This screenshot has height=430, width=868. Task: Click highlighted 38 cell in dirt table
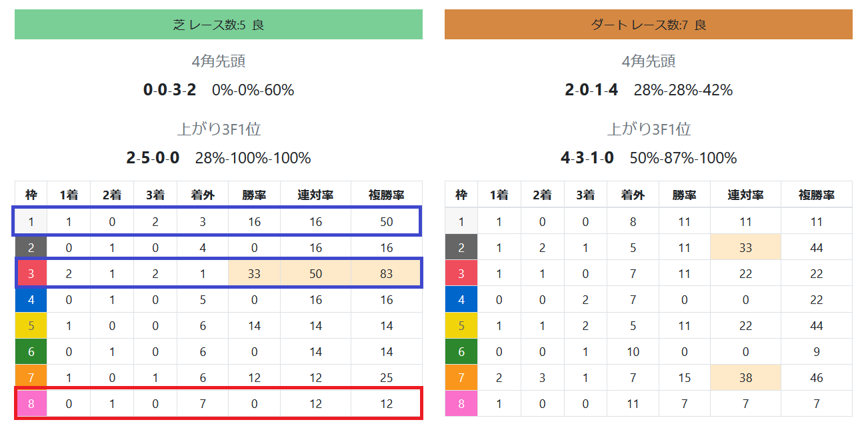(745, 377)
